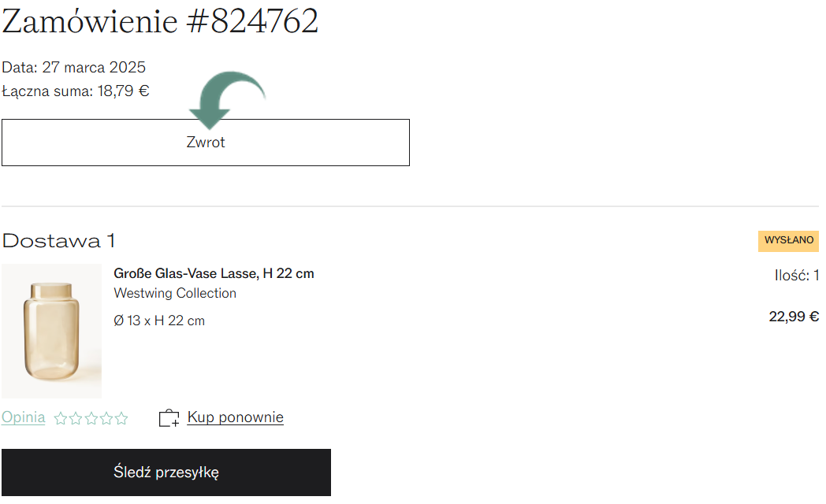Click the Ilość: 1 quantity label

point(797,275)
